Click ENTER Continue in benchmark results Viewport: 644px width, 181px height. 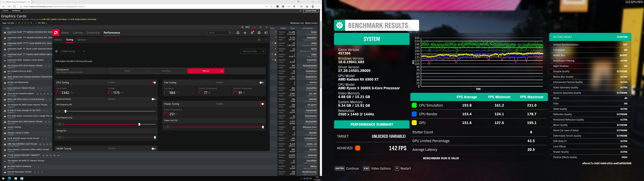347,169
